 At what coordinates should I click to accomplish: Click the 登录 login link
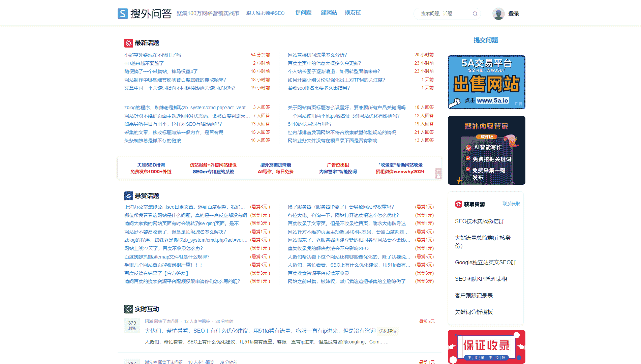point(513,13)
